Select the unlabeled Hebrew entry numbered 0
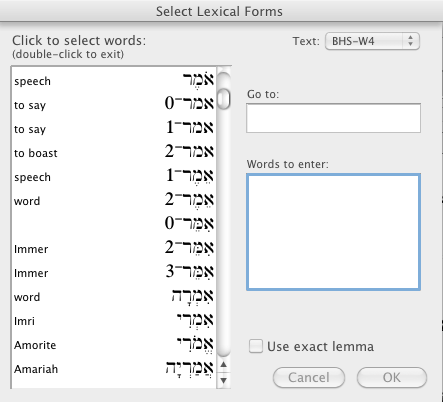This screenshot has width=443, height=402. [x=114, y=225]
